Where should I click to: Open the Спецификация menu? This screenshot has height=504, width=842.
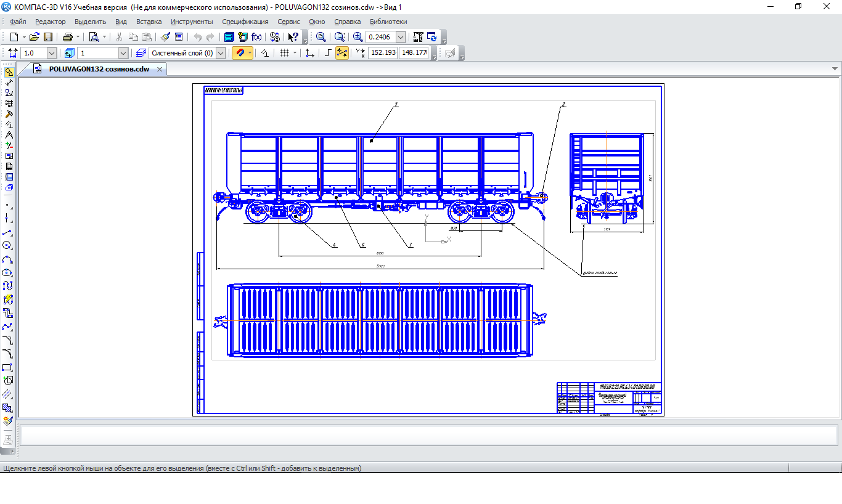245,22
